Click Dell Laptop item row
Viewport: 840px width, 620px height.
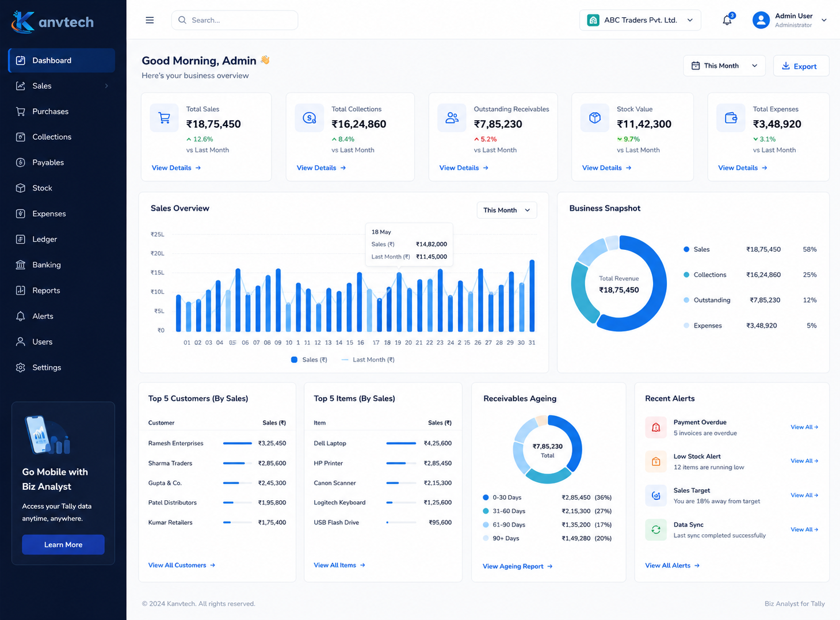383,443
